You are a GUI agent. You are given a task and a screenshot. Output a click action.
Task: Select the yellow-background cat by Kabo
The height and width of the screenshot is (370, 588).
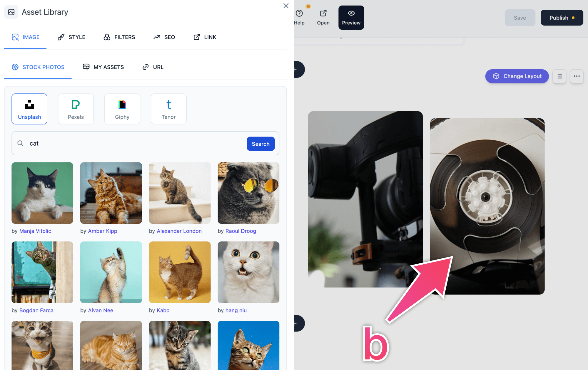180,272
